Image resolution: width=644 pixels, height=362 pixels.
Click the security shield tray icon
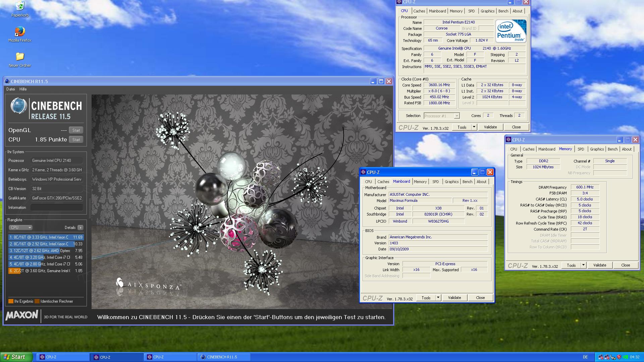click(x=619, y=357)
